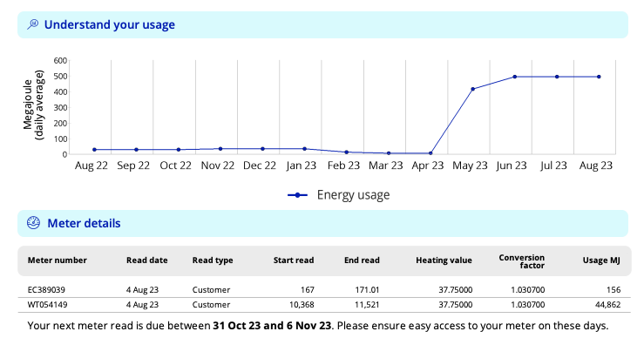
Task: Click the Apr 23 data point on the chart
Action: tap(430, 153)
